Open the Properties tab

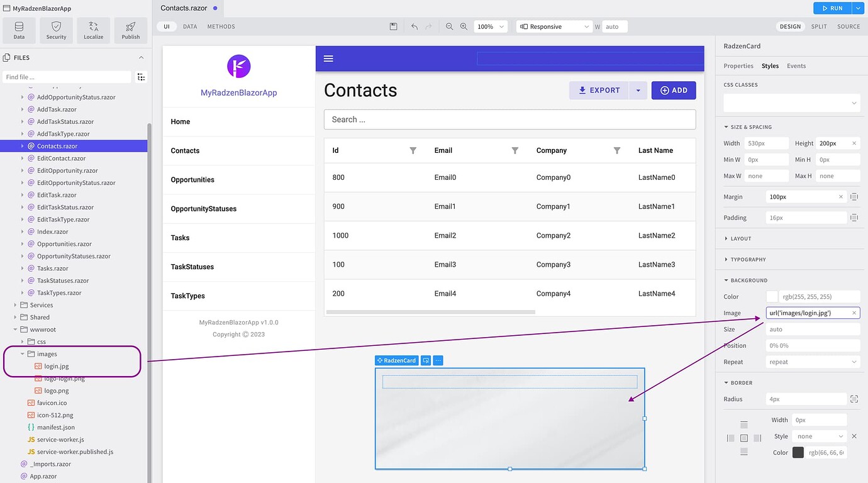[738, 66]
